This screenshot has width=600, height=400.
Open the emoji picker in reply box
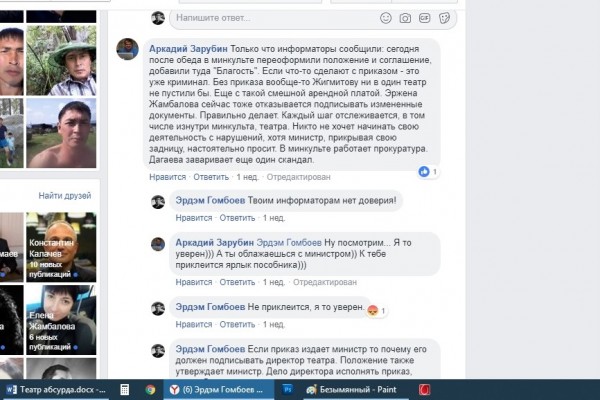(386, 18)
